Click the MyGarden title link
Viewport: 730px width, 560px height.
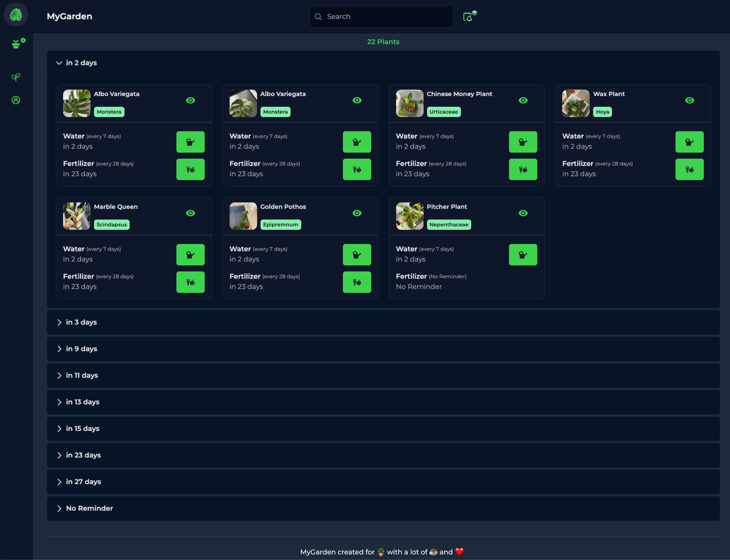pyautogui.click(x=70, y=16)
